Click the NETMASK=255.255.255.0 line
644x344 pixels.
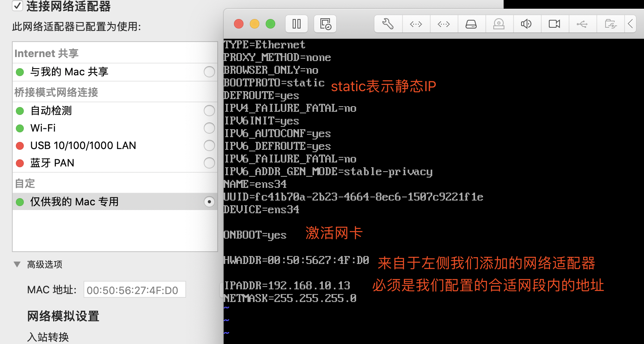pos(290,298)
